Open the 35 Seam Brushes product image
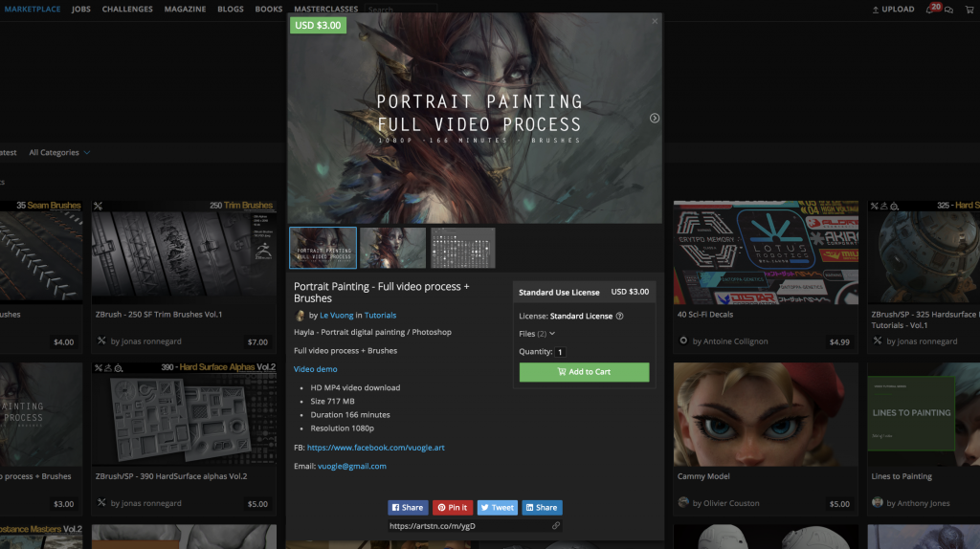This screenshot has height=549, width=980. pyautogui.click(x=41, y=253)
